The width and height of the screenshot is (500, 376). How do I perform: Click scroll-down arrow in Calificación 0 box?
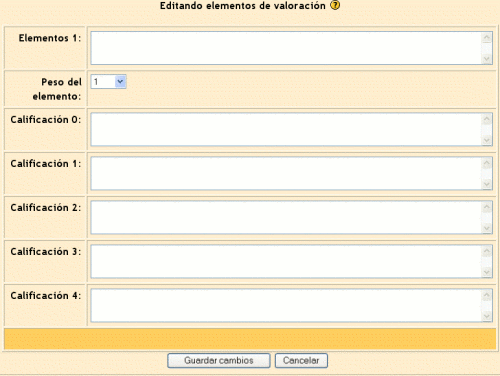(487, 140)
